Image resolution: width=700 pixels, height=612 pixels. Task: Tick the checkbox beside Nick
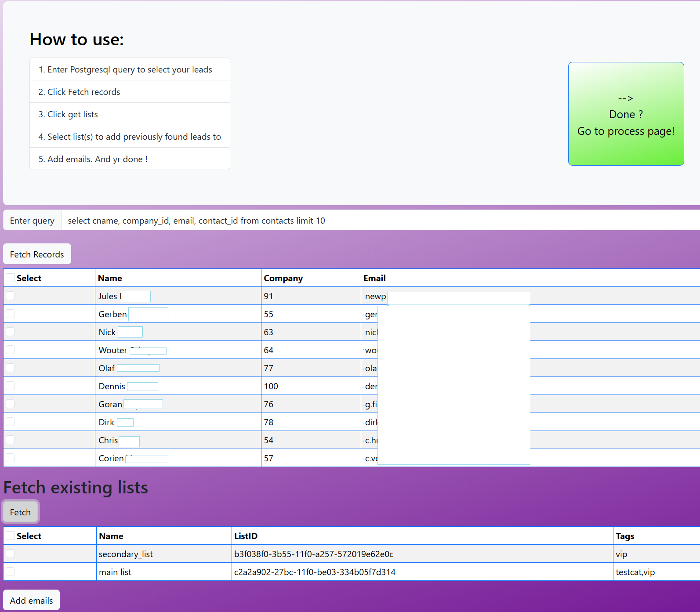tap(10, 332)
